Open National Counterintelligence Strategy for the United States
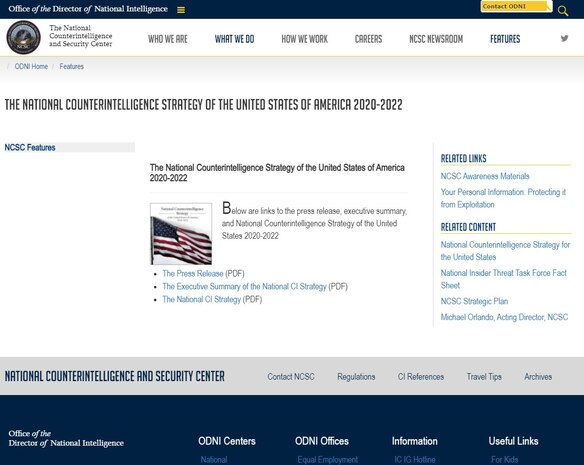 click(x=505, y=251)
